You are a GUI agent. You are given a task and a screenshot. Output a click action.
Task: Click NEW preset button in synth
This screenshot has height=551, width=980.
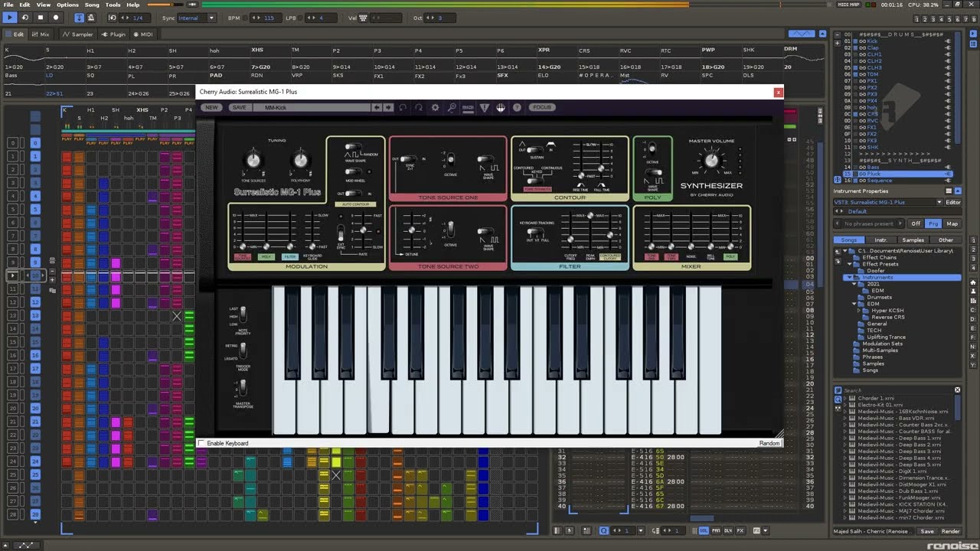pos(211,107)
